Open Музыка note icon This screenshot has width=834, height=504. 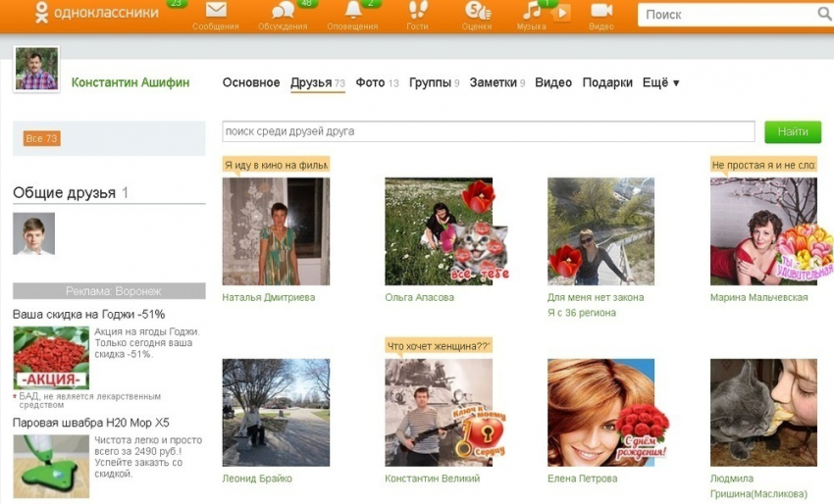point(531,10)
